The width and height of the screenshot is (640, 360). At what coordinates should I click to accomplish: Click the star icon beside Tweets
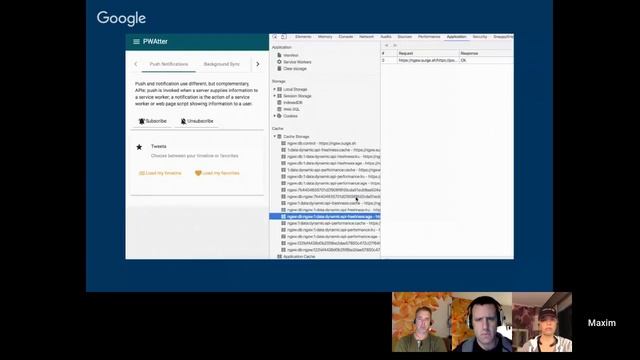click(x=139, y=147)
